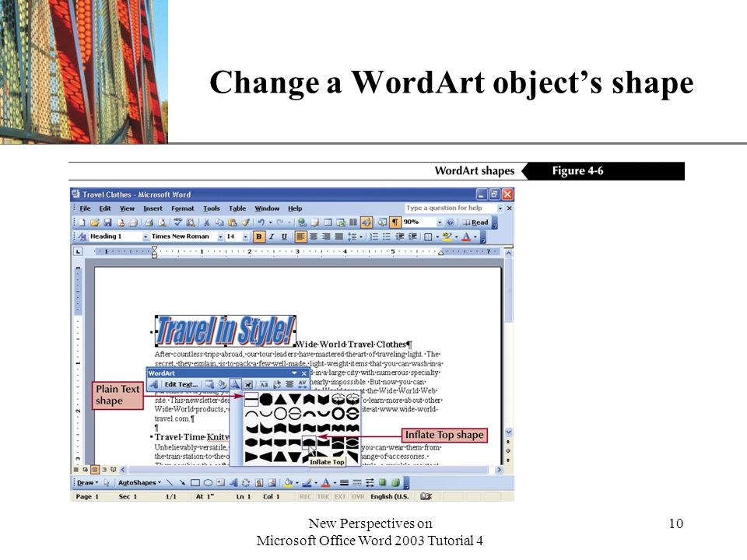Click the Save floppy disk icon
The height and width of the screenshot is (560, 747).
(x=107, y=222)
